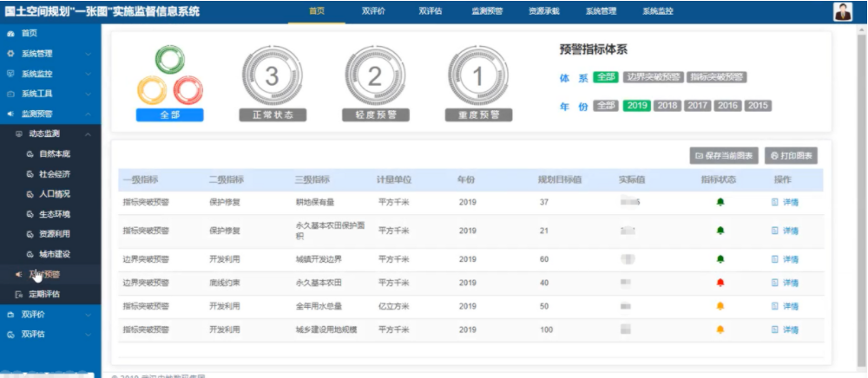Click the 规划目标值 column header
The height and width of the screenshot is (378, 868).
(560, 180)
